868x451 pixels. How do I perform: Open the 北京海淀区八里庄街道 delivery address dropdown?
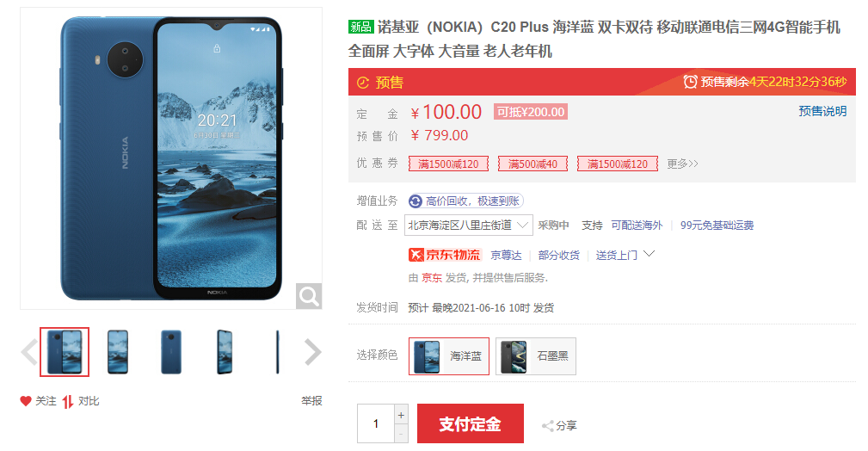(x=468, y=225)
